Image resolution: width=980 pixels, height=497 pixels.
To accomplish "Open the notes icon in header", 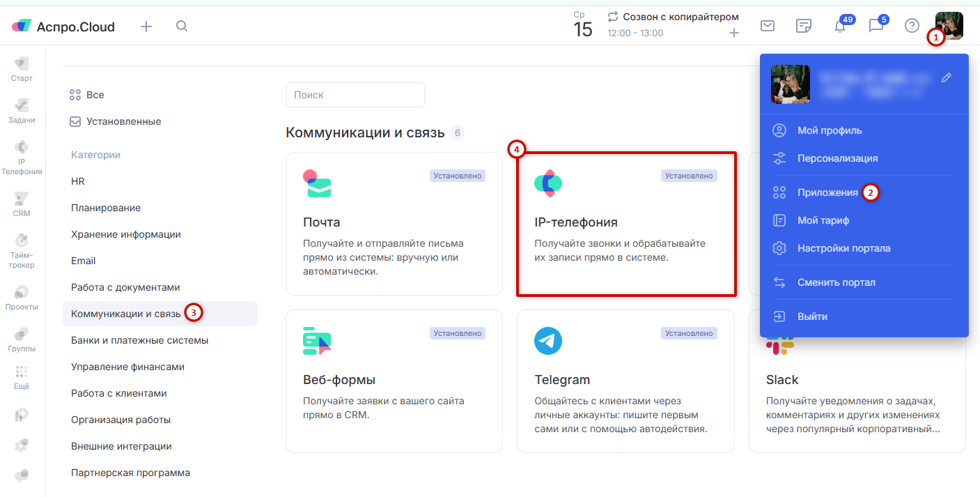I will pyautogui.click(x=804, y=26).
